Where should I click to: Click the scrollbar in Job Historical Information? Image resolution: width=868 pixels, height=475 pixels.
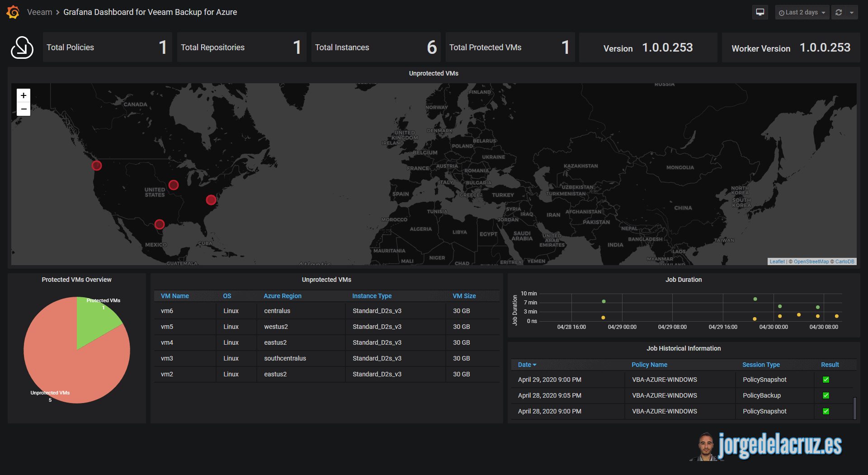(x=854, y=408)
